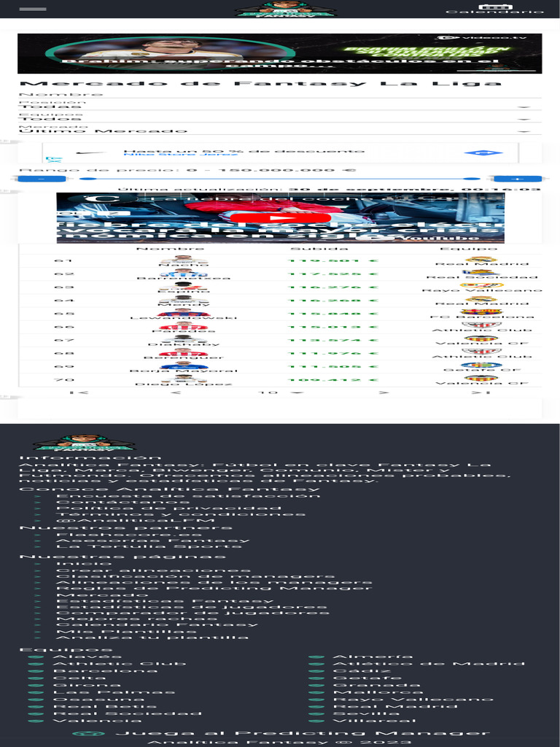Sort by the Nombre column header
Image resolution: width=560 pixels, height=747 pixels.
170,249
